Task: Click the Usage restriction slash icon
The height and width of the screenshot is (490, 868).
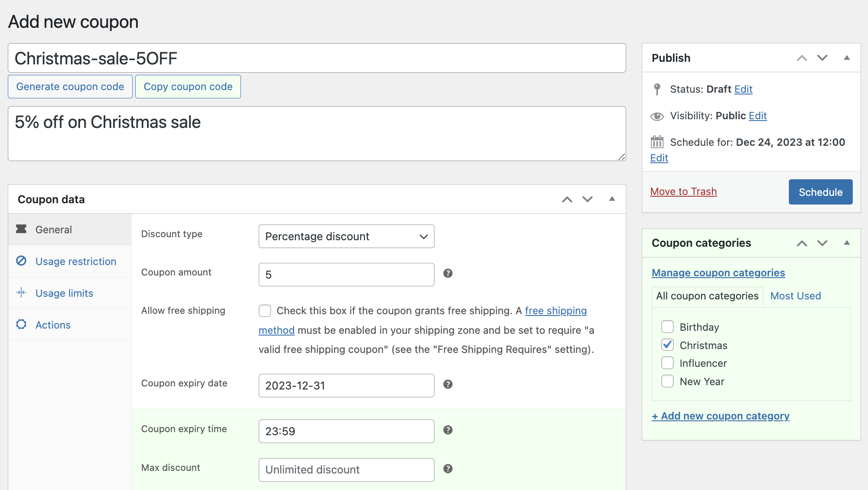Action: point(21,261)
